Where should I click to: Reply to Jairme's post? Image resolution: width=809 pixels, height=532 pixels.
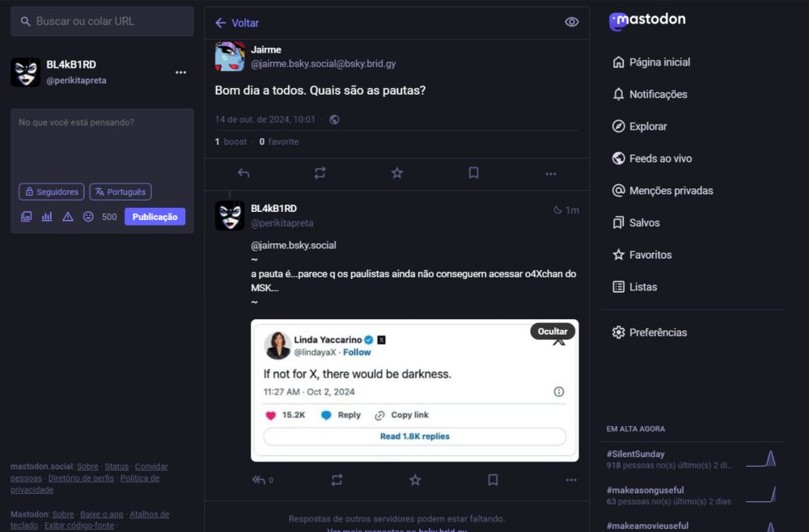point(244,173)
